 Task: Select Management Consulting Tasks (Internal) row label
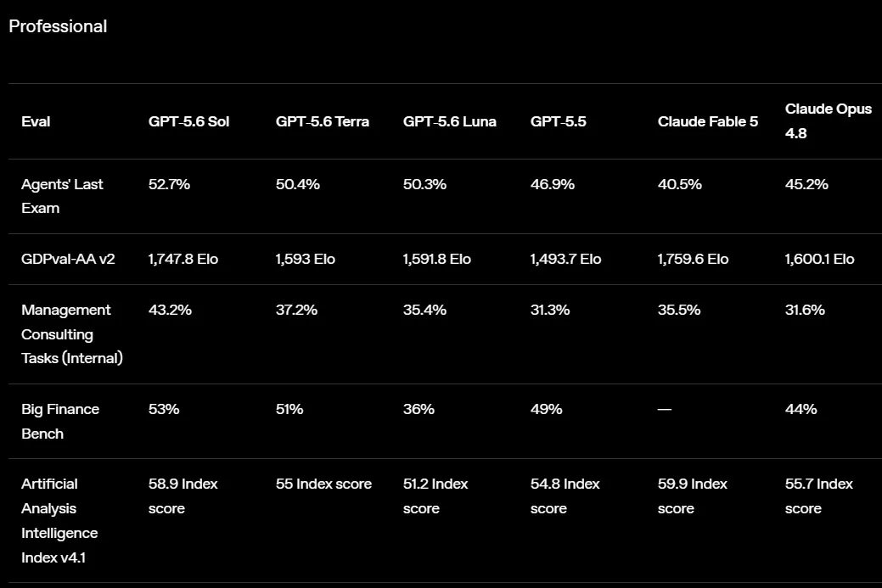pos(72,334)
